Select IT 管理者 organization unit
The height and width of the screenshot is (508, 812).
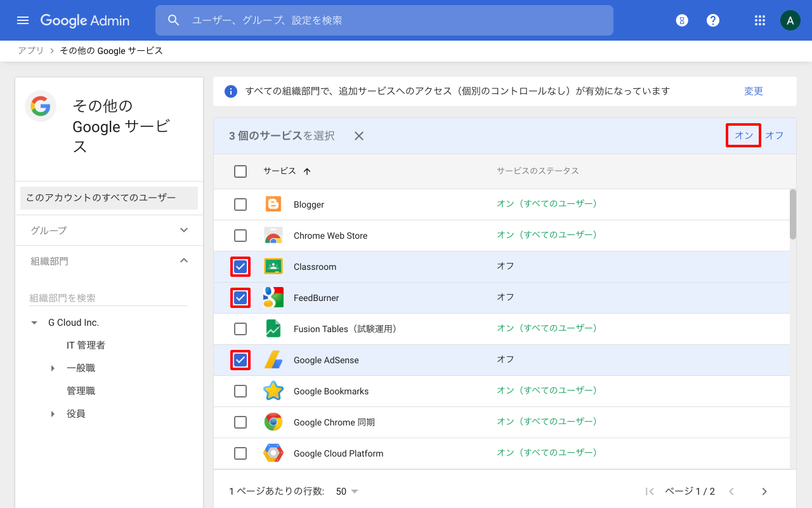pos(86,345)
